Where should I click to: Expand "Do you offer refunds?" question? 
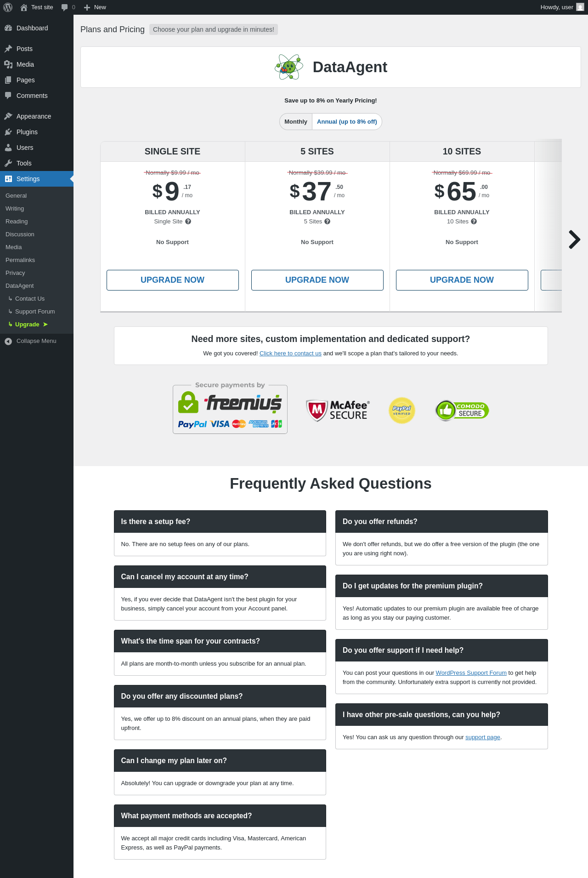pos(441,522)
